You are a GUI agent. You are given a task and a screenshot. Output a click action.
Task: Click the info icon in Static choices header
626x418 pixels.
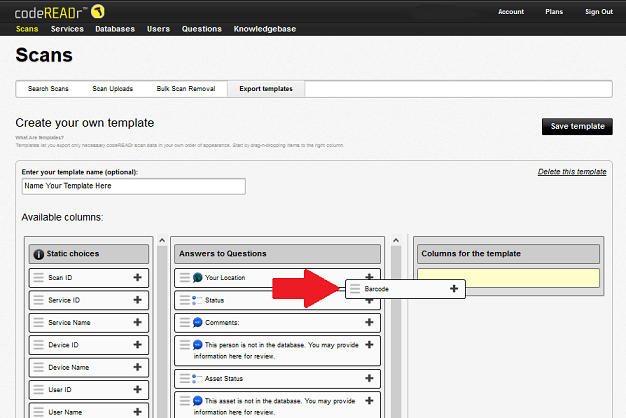(38, 254)
